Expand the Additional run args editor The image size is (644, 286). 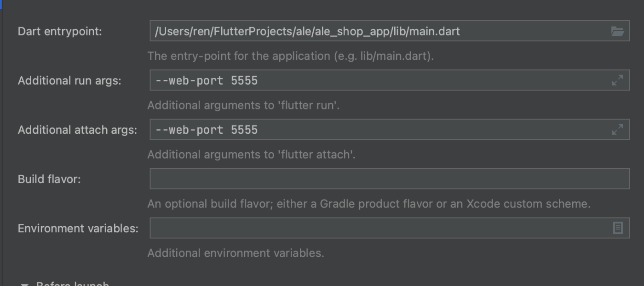point(617,80)
